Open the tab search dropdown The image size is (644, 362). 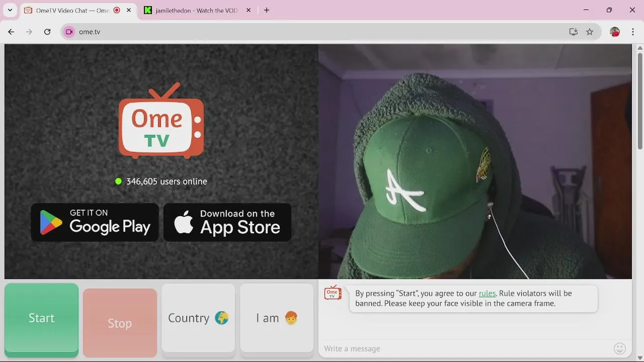(10, 10)
